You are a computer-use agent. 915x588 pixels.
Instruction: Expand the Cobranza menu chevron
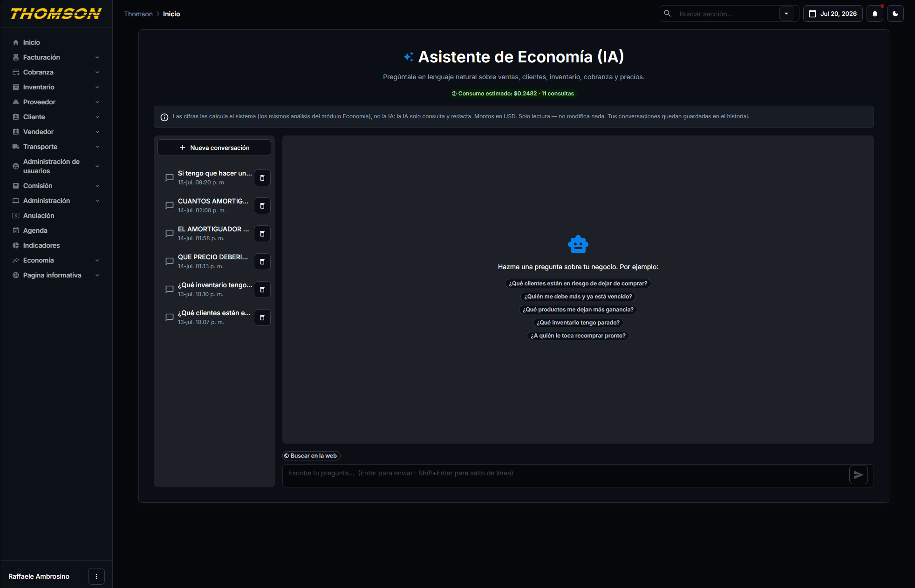pos(97,72)
